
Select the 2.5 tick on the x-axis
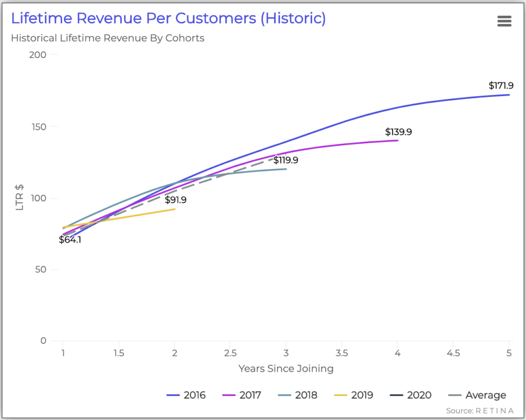[x=230, y=353]
